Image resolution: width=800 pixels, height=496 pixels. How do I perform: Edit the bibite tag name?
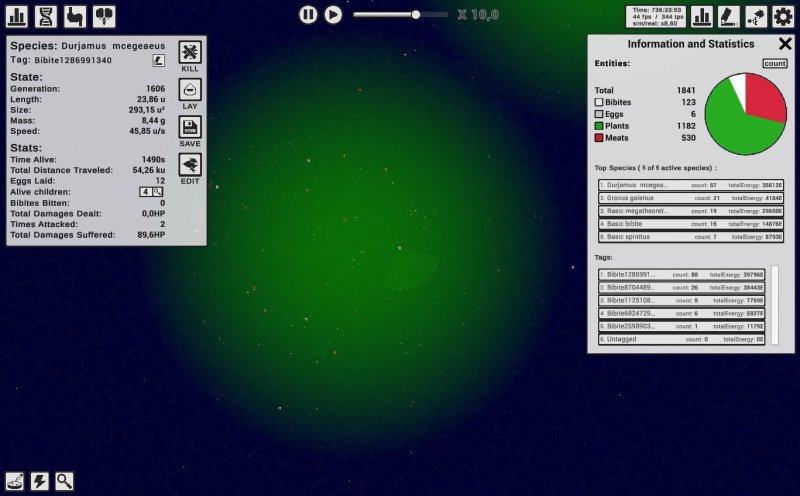point(158,60)
